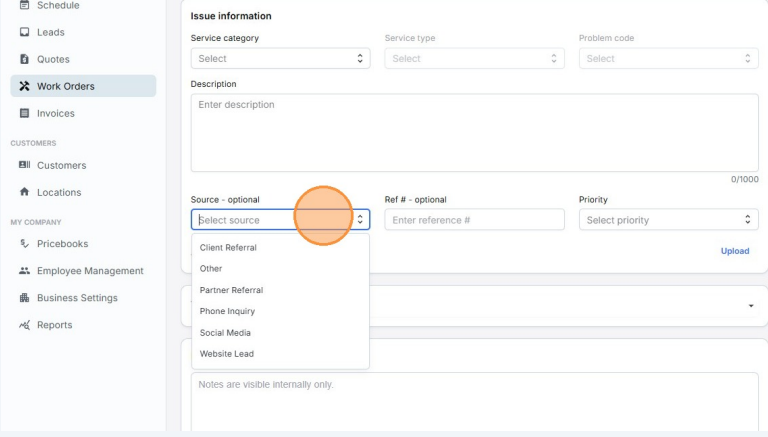Click the Quotes document icon
Image resolution: width=768 pixels, height=437 pixels.
[x=24, y=59]
